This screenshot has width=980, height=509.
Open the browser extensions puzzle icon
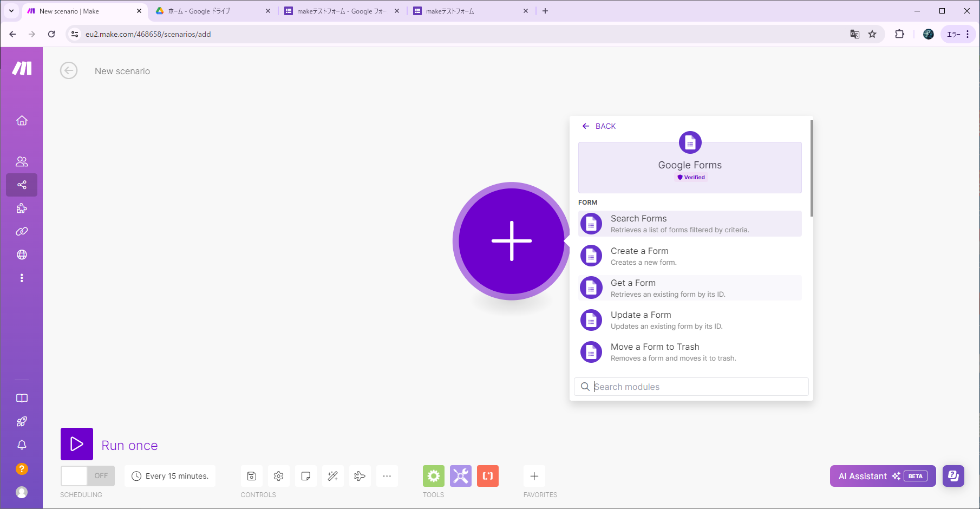(x=899, y=34)
